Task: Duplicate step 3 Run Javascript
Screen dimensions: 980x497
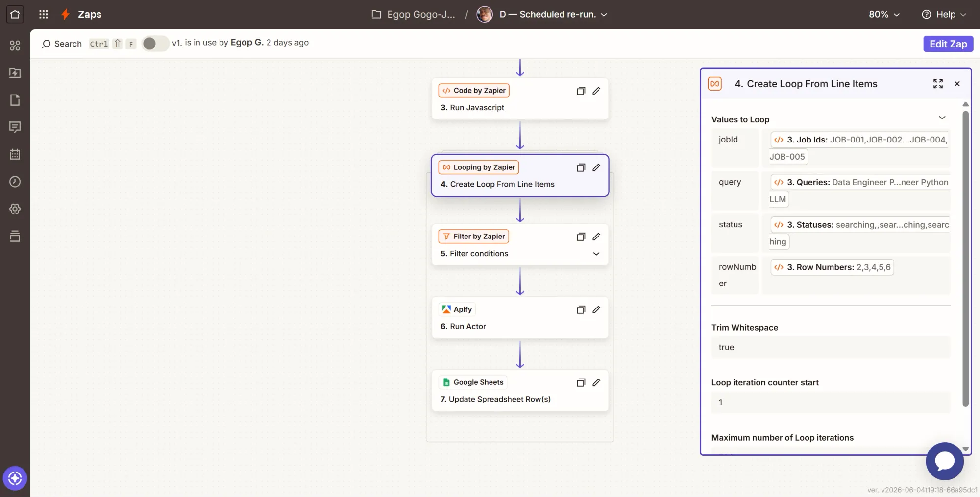Action: (x=581, y=91)
